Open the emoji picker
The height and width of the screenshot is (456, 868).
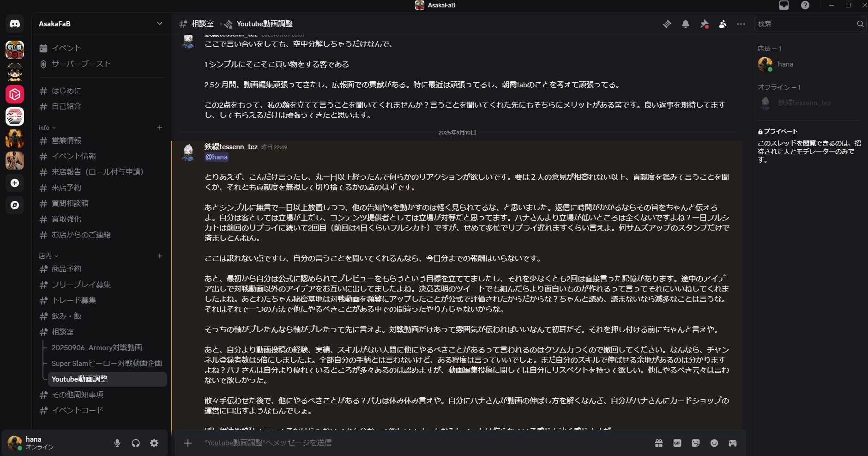point(714,443)
